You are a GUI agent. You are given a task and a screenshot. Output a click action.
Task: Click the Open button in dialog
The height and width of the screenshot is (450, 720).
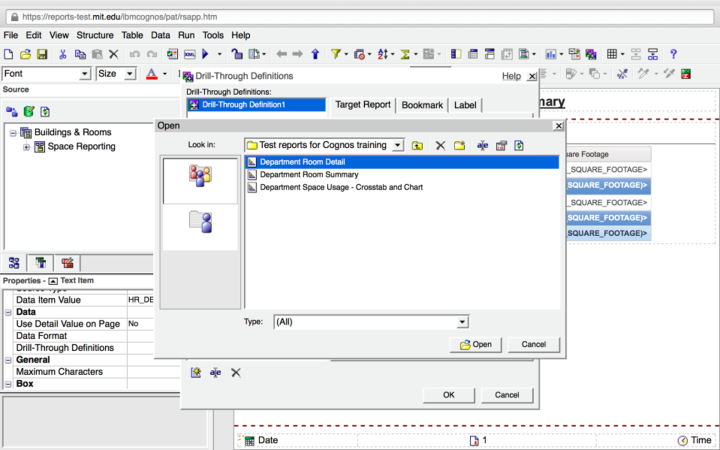point(475,344)
